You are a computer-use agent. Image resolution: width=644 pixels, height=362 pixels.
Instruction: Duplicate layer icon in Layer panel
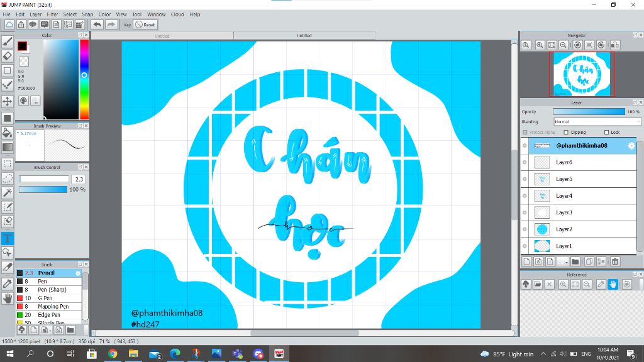pos(589,261)
